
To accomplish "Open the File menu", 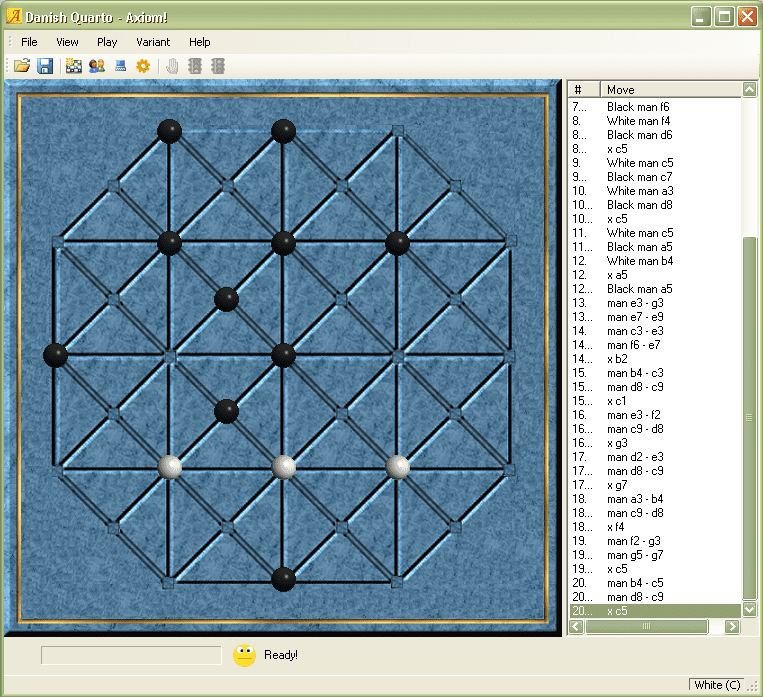I will (x=29, y=42).
